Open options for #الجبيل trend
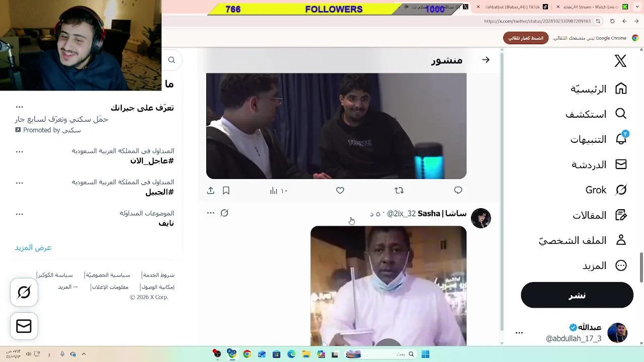 click(19, 183)
